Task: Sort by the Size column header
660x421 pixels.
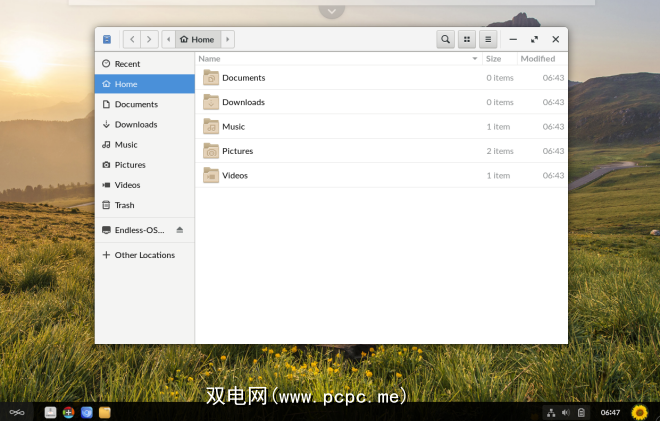Action: click(x=499, y=59)
